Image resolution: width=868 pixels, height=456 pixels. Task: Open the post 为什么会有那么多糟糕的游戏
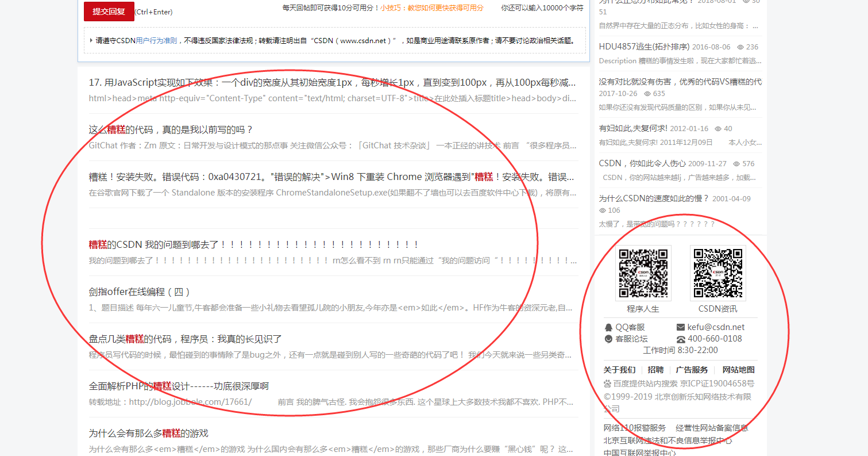pyautogui.click(x=149, y=433)
